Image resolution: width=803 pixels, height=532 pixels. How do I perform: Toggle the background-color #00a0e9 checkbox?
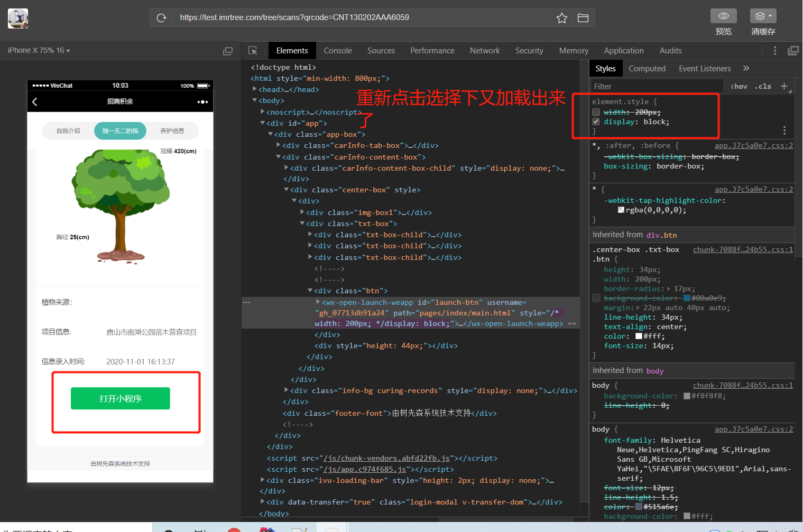click(x=596, y=298)
